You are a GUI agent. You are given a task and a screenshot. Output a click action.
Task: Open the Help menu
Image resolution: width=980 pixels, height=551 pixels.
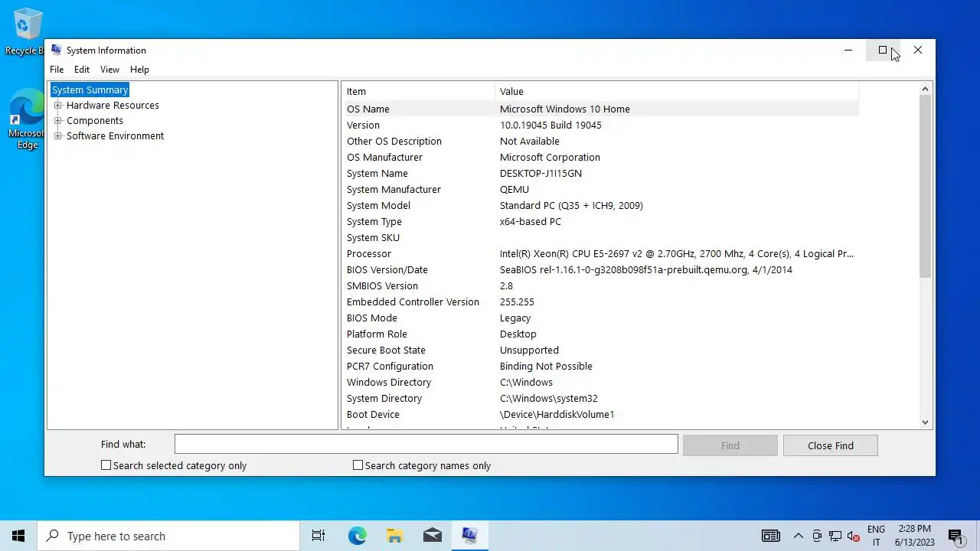coord(139,70)
